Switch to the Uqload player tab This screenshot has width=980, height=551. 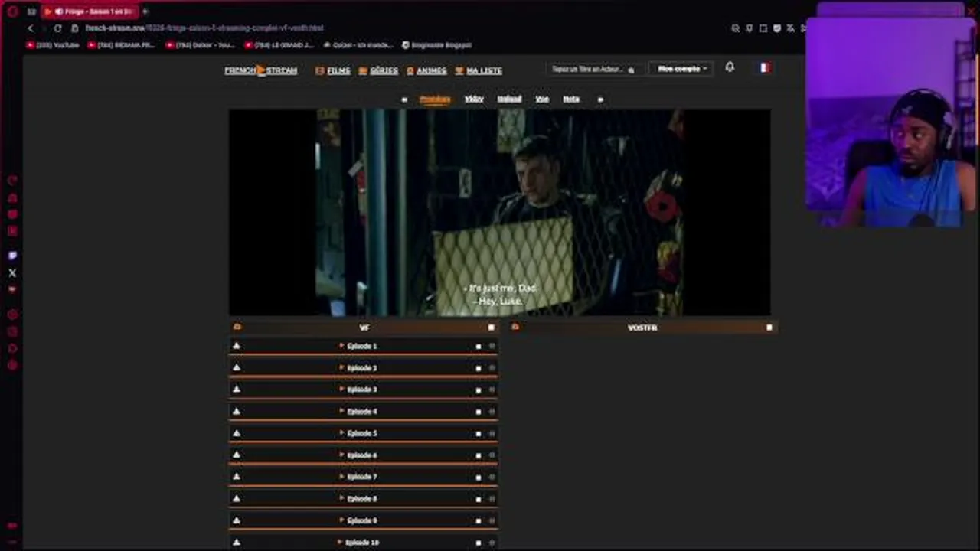pyautogui.click(x=509, y=99)
